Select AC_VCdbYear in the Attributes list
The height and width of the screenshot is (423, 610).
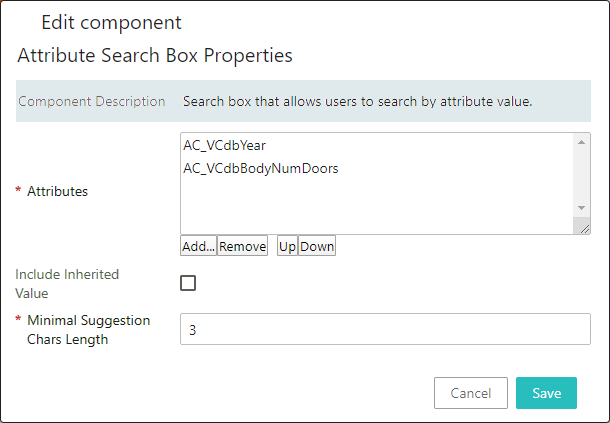click(x=224, y=145)
